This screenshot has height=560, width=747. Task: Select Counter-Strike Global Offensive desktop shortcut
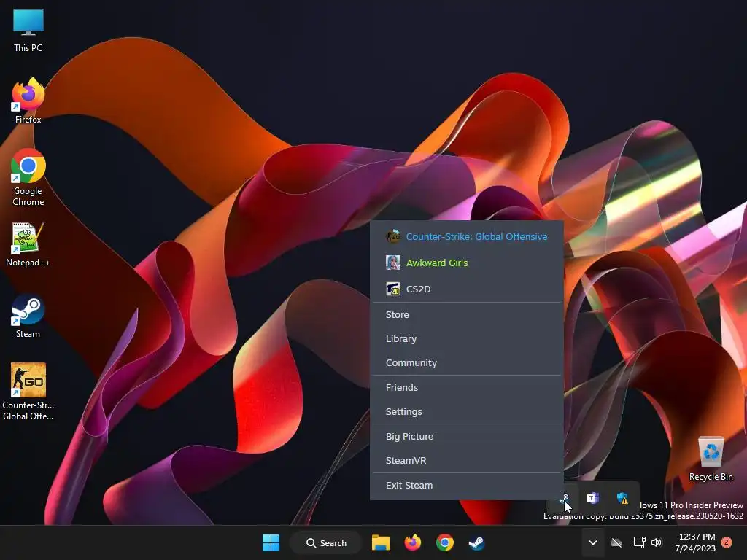(28, 392)
